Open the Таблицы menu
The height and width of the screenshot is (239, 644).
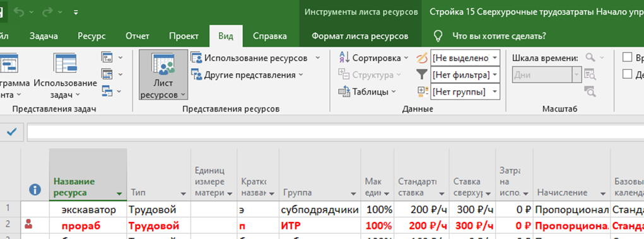click(367, 91)
